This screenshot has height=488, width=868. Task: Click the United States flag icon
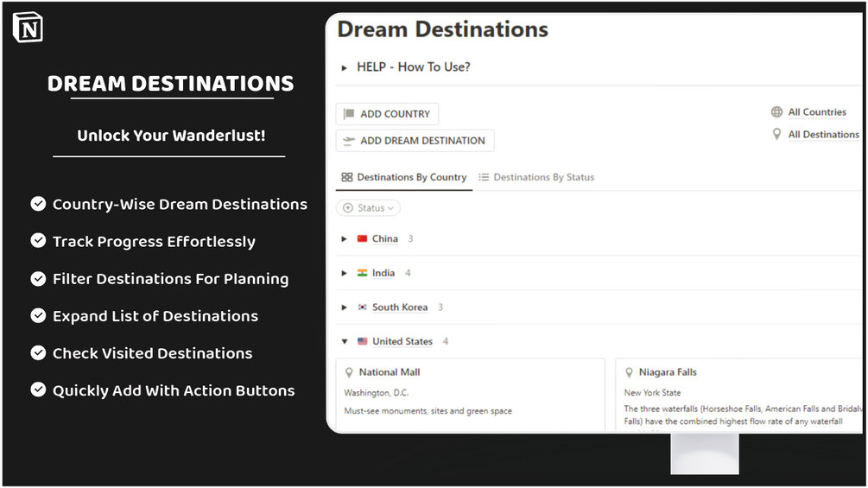(362, 342)
